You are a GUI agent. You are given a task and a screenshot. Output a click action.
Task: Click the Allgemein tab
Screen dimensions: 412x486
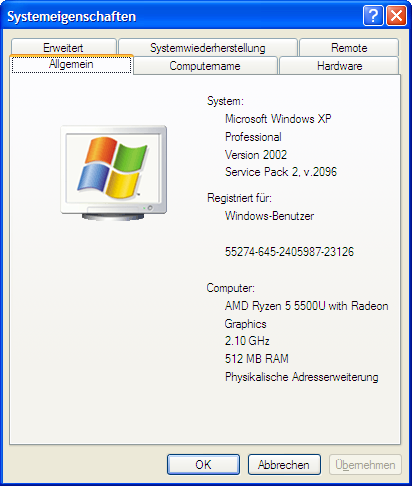click(x=71, y=64)
